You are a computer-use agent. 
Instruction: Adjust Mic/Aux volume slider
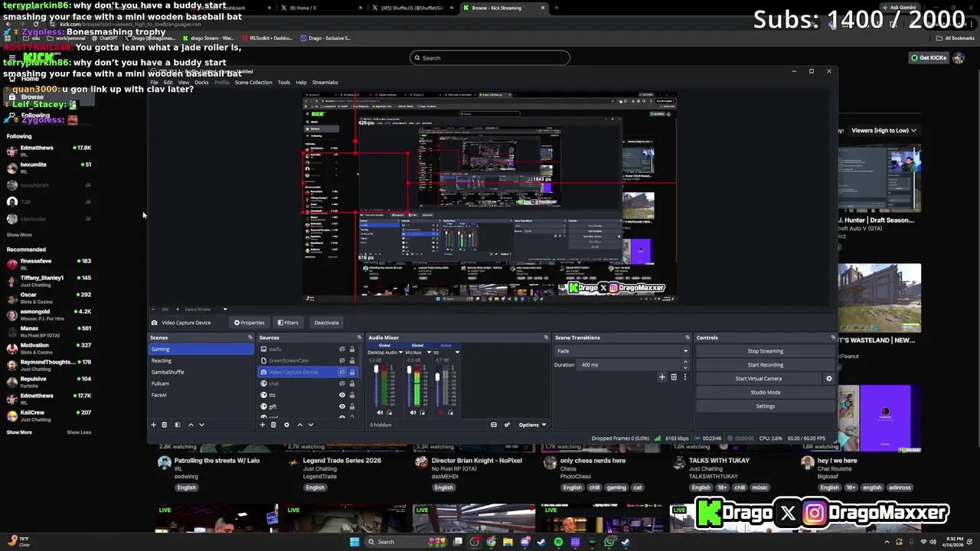pos(408,386)
